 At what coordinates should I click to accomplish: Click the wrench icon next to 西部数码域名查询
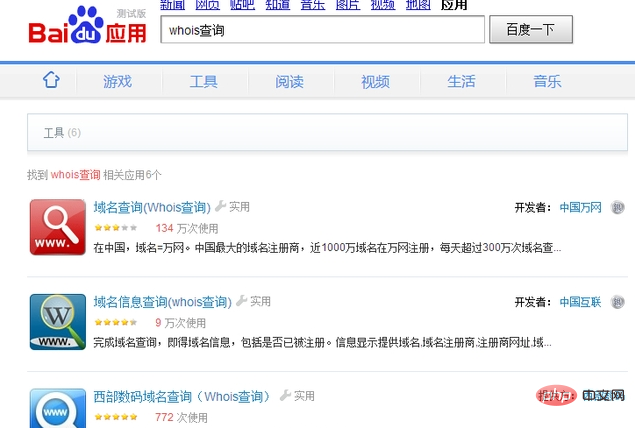[285, 395]
